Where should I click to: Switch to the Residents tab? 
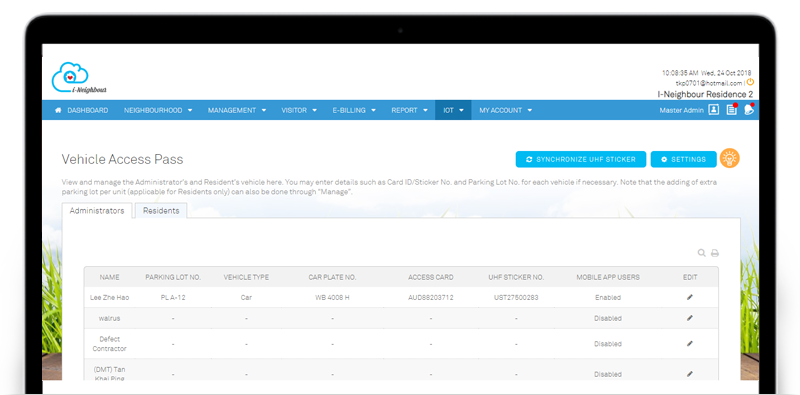161,211
